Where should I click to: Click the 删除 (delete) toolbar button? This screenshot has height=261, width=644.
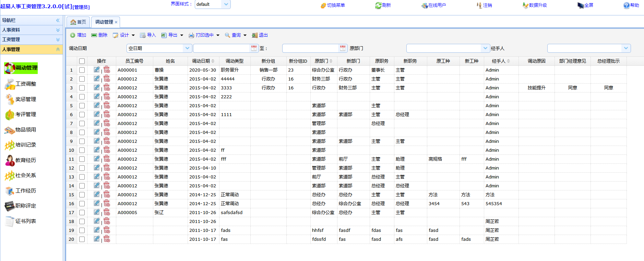tap(99, 35)
